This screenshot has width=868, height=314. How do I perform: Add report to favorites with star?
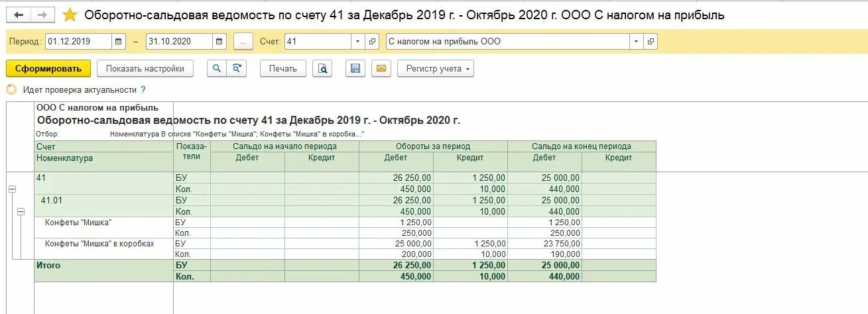[x=70, y=15]
